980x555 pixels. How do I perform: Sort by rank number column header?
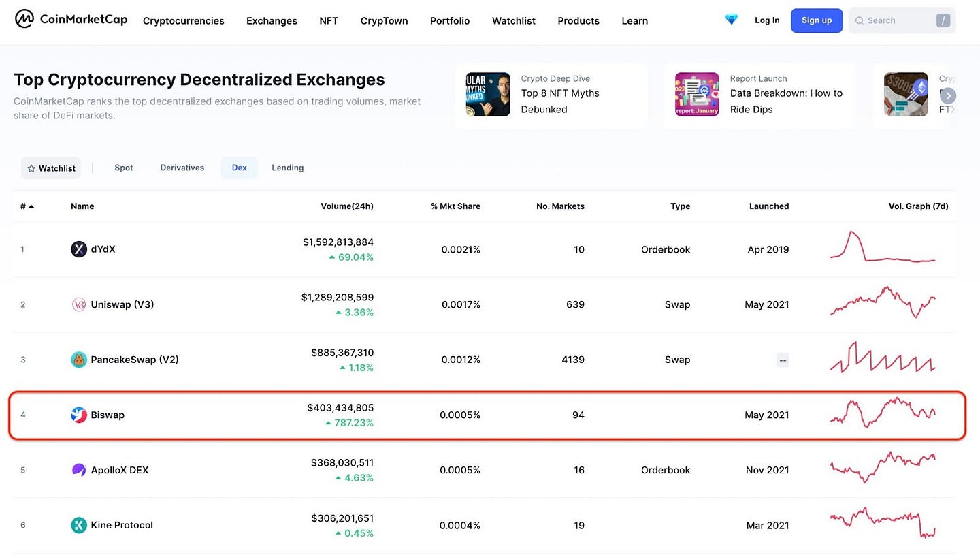pos(27,206)
